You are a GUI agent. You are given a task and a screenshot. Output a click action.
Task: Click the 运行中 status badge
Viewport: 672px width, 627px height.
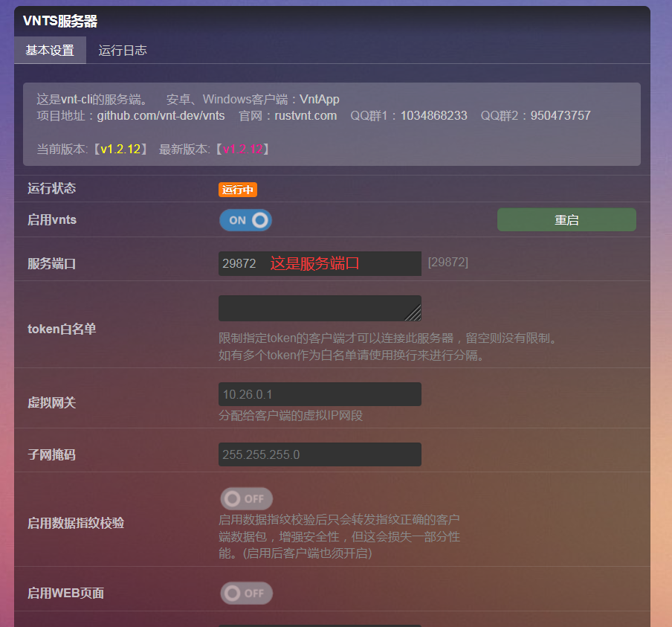click(x=238, y=190)
